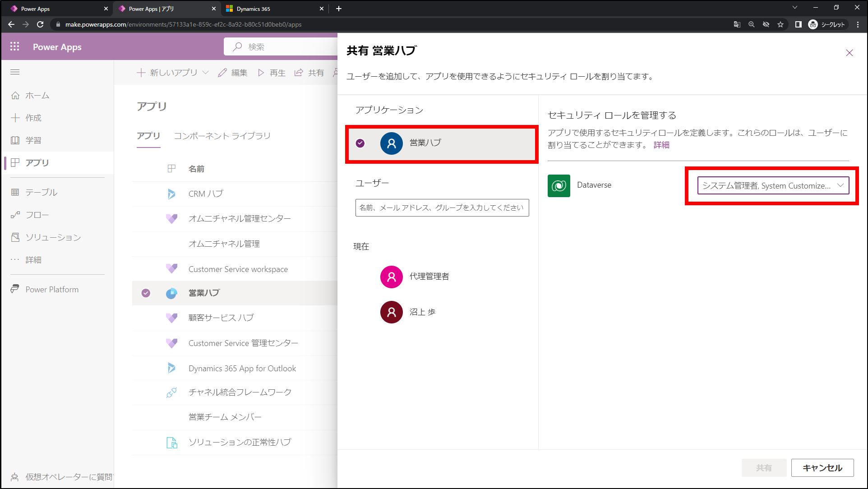Click the 新しいアプリ toolbar button

(167, 73)
